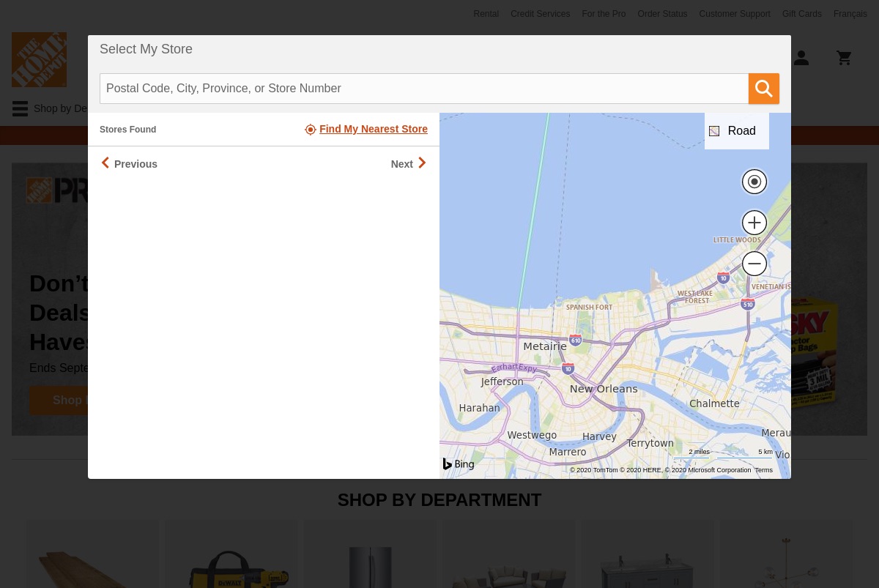Click the refrigerator department thumbnail

[x=370, y=554]
